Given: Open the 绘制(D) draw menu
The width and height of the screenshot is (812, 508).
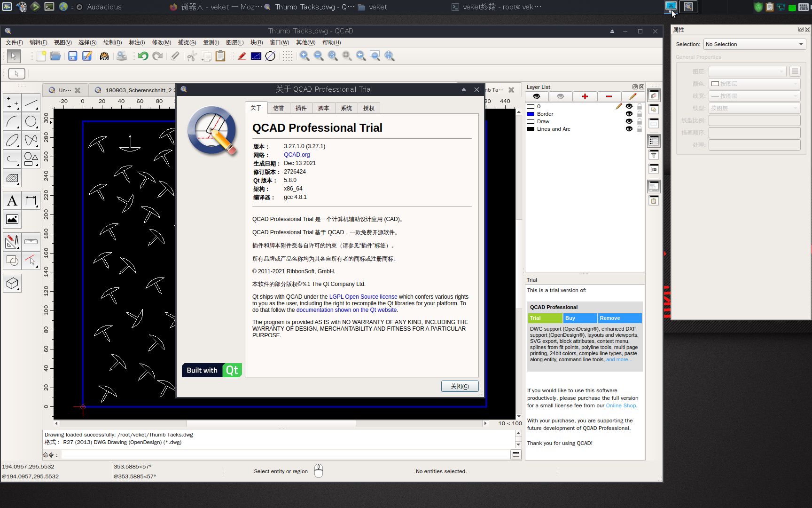Looking at the screenshot, I should (x=112, y=42).
